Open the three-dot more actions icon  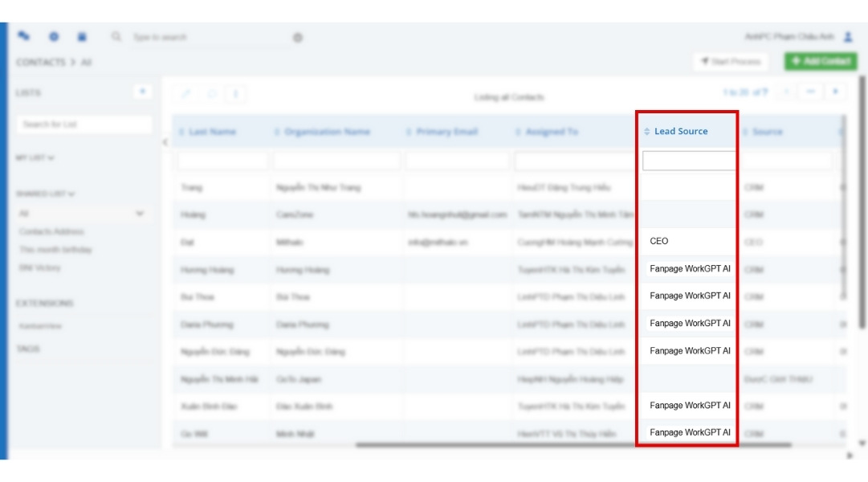(x=236, y=94)
